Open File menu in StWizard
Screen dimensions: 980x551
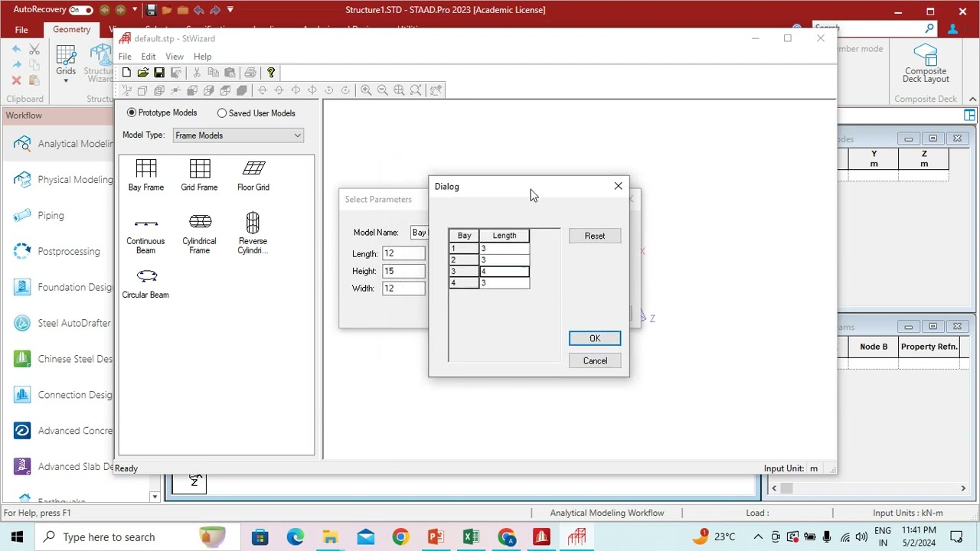tap(125, 57)
